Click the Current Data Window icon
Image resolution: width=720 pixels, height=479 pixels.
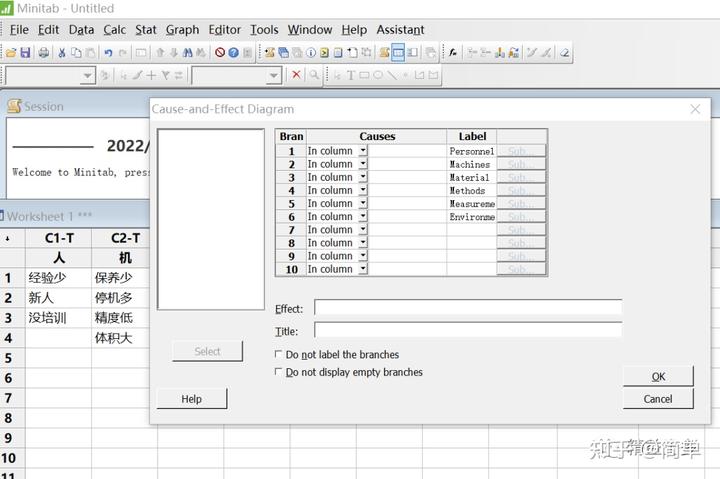(x=398, y=53)
